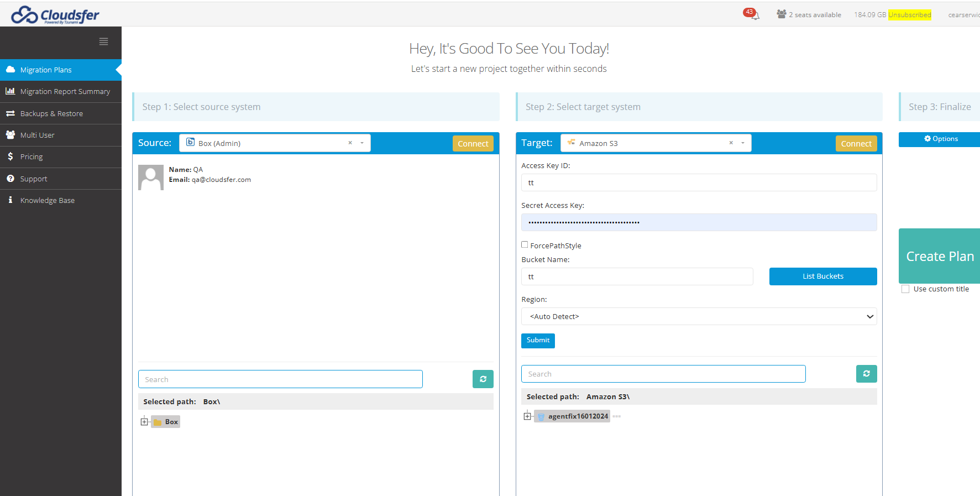The width and height of the screenshot is (980, 496).
Task: Click the Multi User group icon
Action: (x=11, y=135)
